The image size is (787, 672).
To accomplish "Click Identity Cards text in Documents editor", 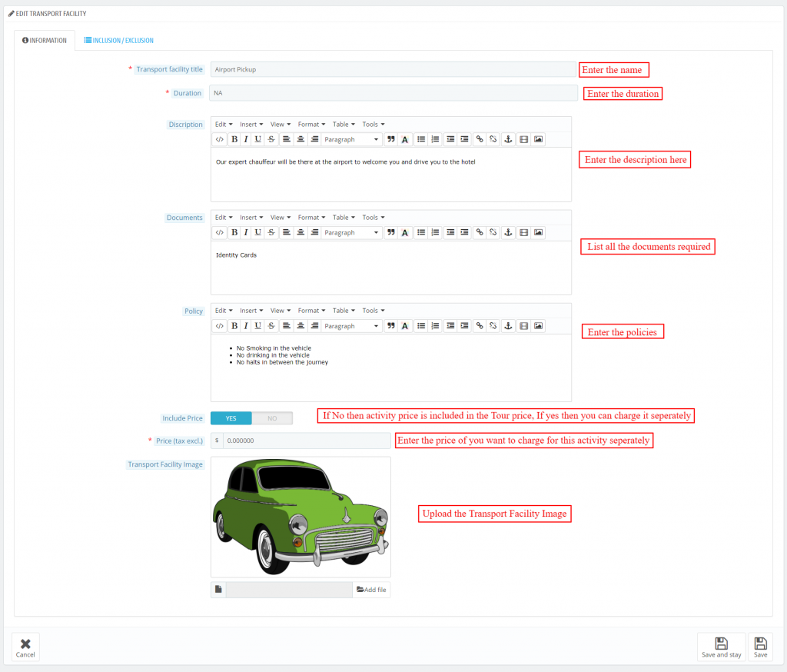I will [x=236, y=255].
